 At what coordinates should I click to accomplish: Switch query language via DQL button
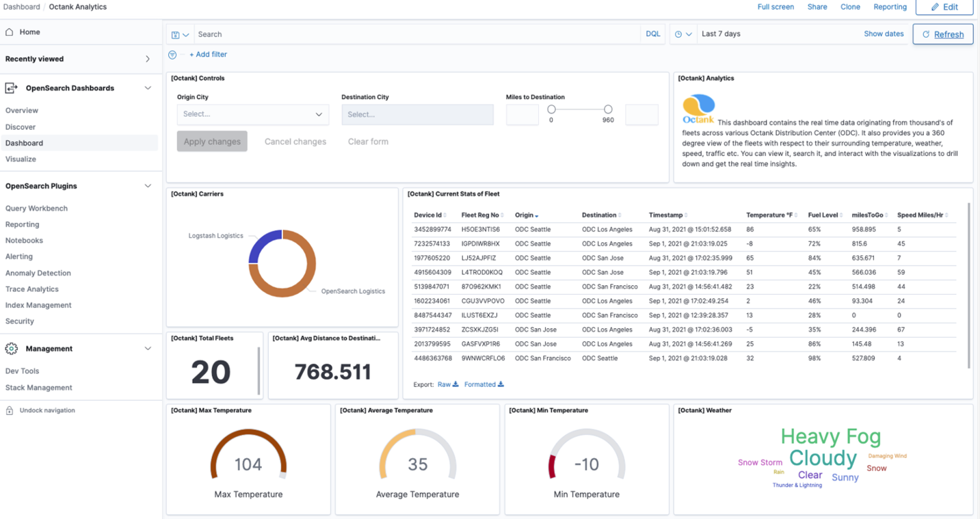pos(653,34)
